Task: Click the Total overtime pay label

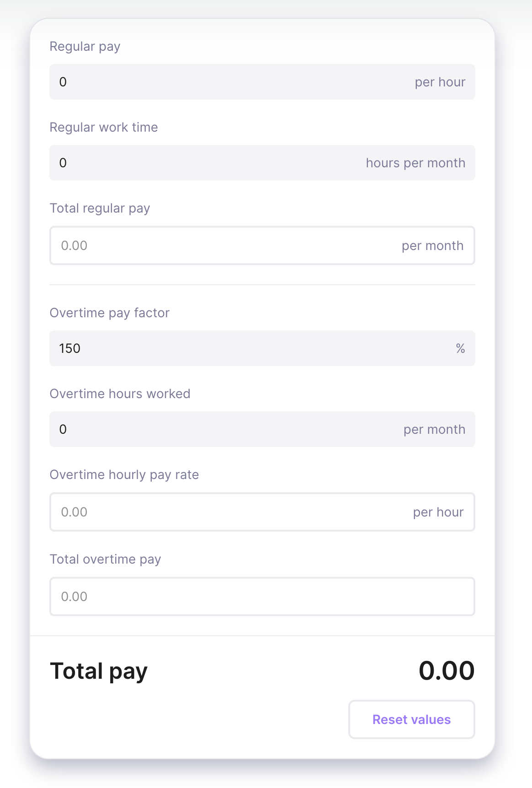Action: [x=105, y=559]
